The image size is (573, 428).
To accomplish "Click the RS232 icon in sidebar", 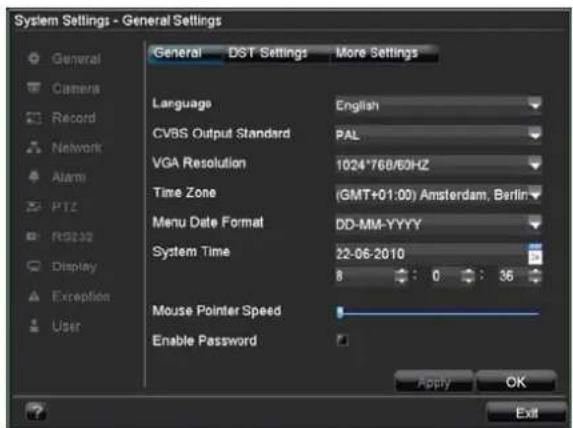I will tap(33, 236).
